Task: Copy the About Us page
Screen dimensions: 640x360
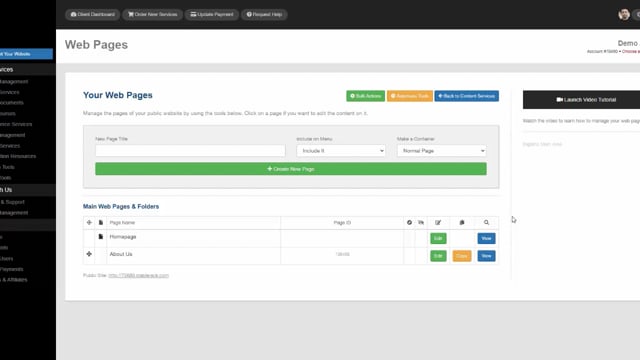Action: click(x=462, y=256)
